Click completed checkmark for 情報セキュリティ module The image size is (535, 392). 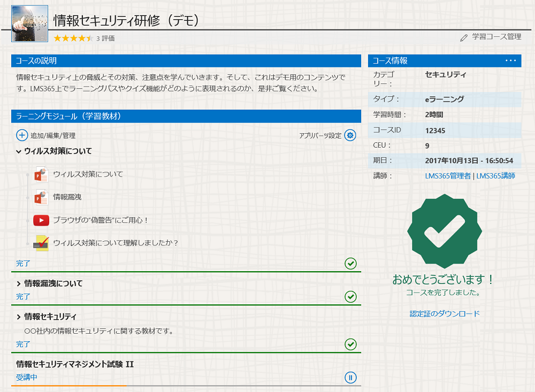(x=350, y=344)
